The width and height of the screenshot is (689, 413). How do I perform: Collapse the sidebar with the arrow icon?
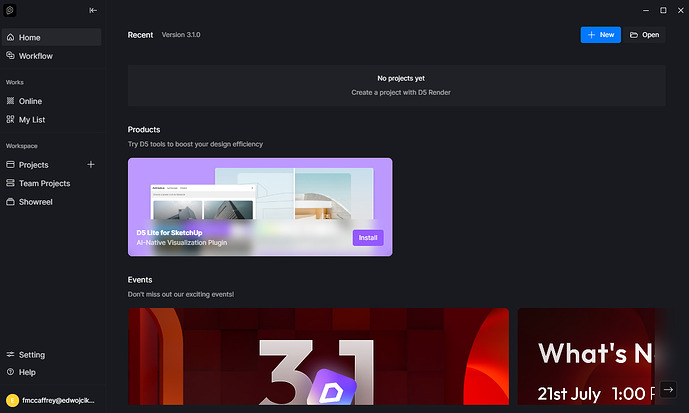coord(93,11)
